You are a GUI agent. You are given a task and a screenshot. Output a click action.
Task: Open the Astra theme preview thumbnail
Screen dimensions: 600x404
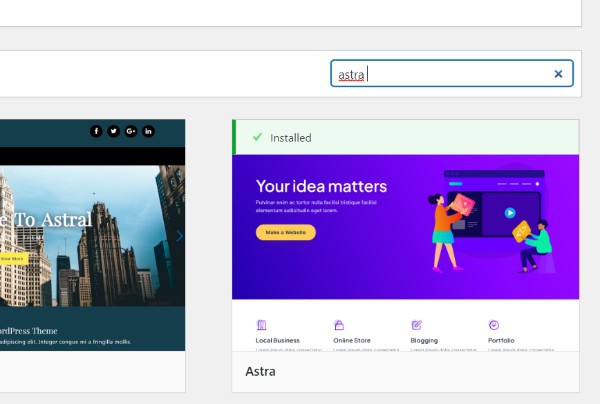point(406,253)
